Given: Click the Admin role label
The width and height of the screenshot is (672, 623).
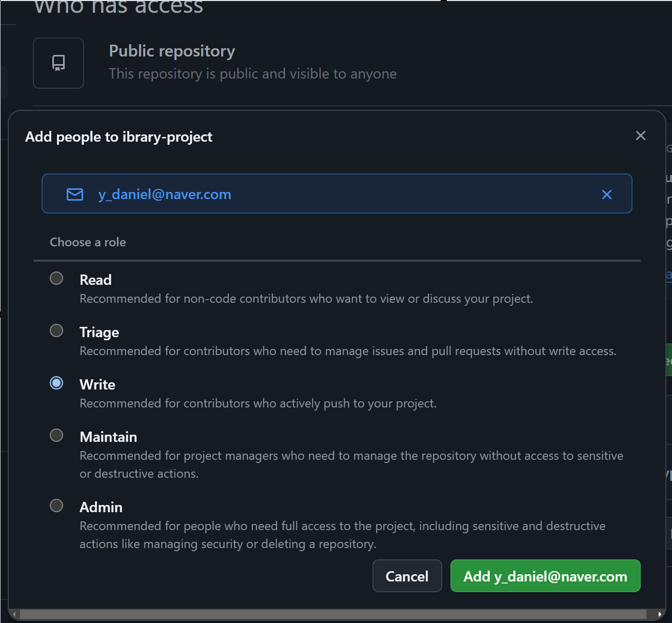Looking at the screenshot, I should point(101,508).
